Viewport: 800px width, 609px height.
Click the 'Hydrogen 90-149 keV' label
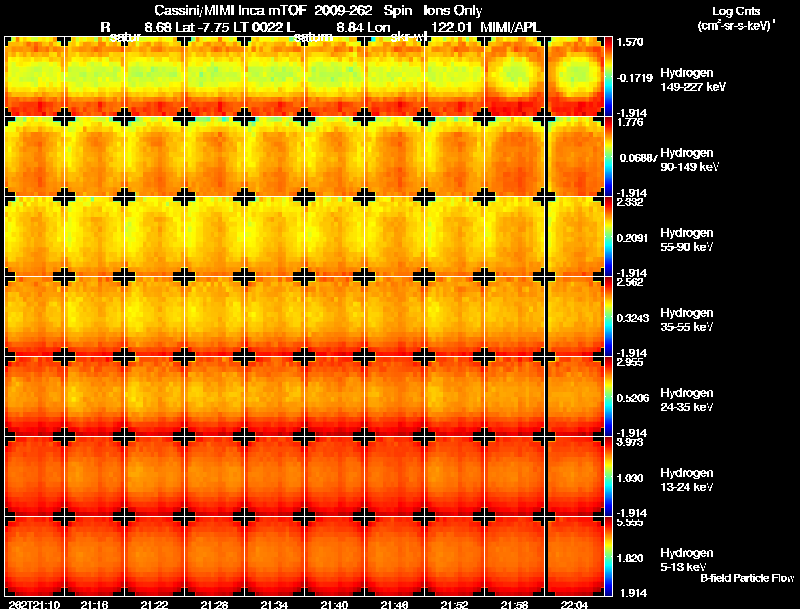coord(690,160)
